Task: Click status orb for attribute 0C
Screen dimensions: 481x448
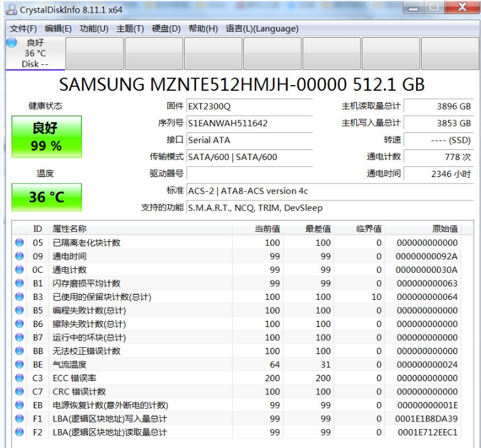Action: point(20,270)
